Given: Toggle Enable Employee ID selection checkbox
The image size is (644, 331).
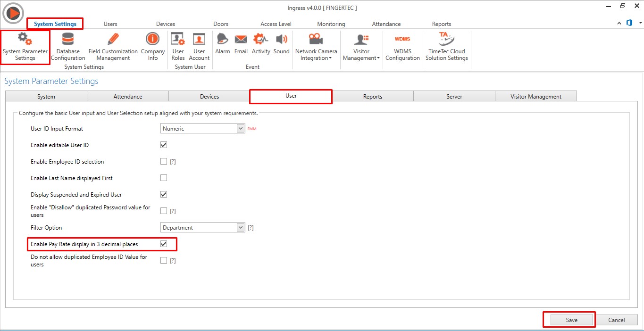Looking at the screenshot, I should pyautogui.click(x=164, y=161).
